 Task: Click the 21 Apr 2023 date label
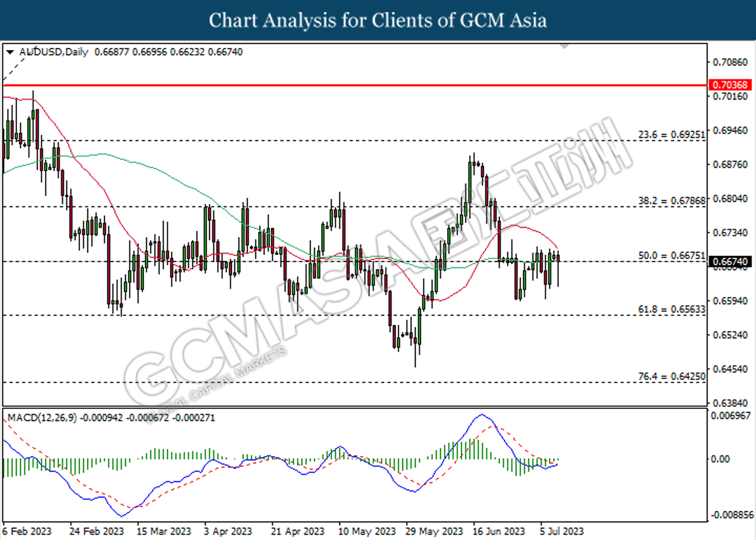click(297, 531)
